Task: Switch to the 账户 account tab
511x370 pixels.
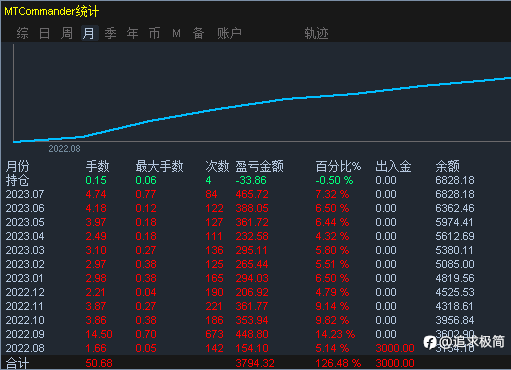Action: (x=229, y=33)
